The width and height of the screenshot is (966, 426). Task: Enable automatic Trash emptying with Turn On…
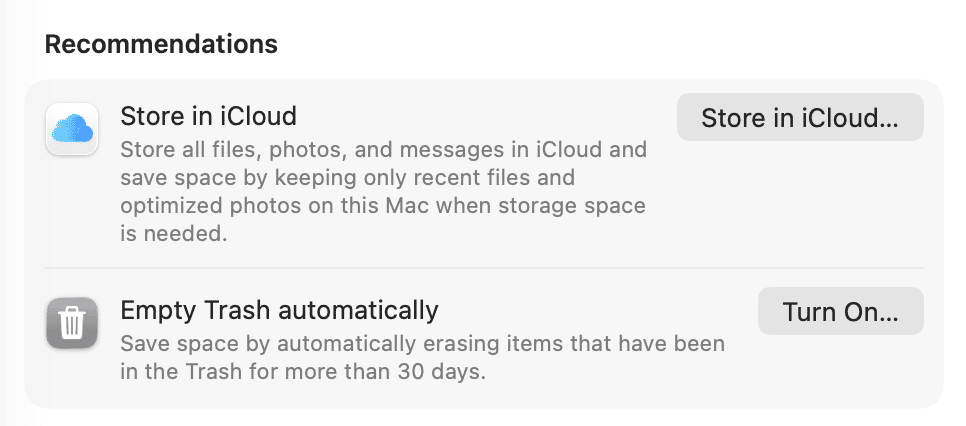tap(840, 312)
